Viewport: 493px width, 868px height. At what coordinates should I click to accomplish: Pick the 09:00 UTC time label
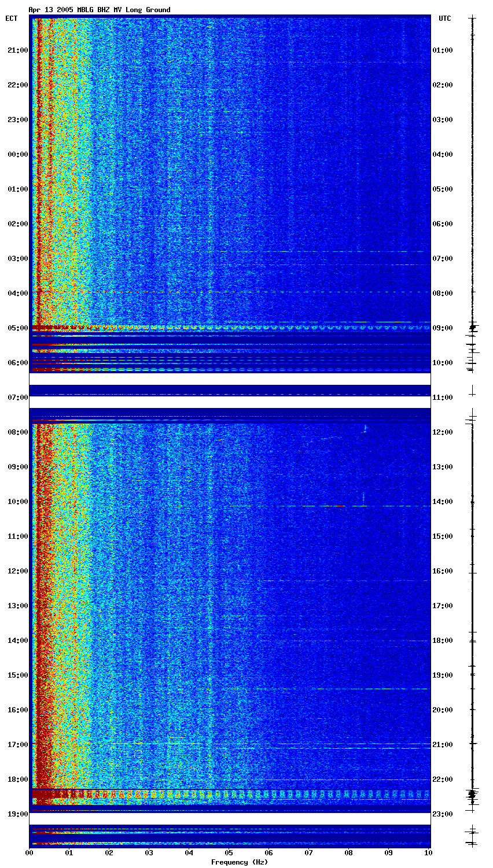click(443, 328)
